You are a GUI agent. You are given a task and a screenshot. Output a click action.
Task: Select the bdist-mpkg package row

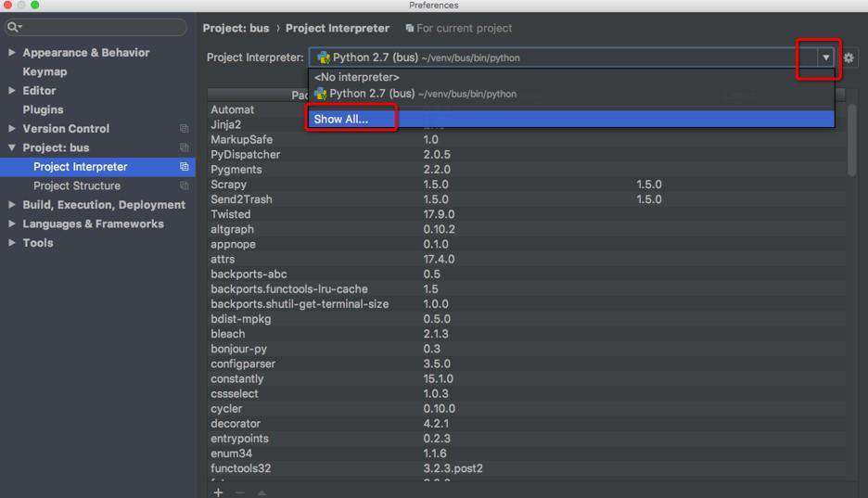tap(527, 319)
